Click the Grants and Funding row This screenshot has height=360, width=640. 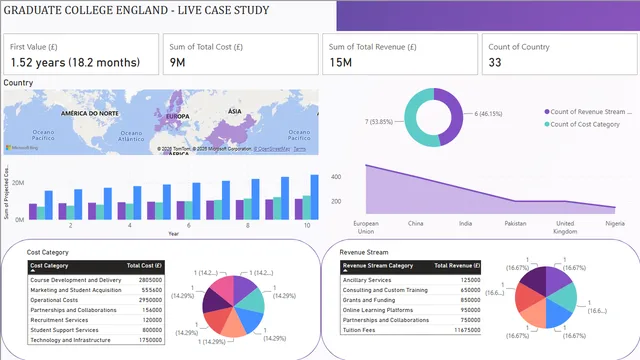pos(411,300)
